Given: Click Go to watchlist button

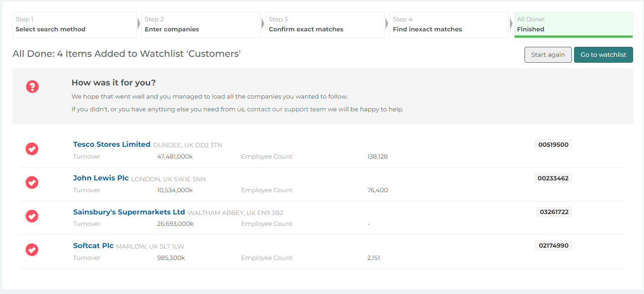Looking at the screenshot, I should 603,55.
